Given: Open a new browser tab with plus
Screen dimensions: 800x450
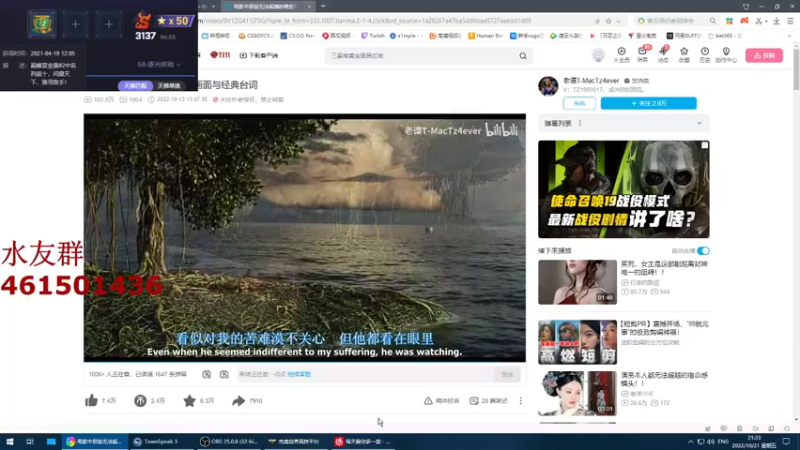Looking at the screenshot, I should click(323, 6).
